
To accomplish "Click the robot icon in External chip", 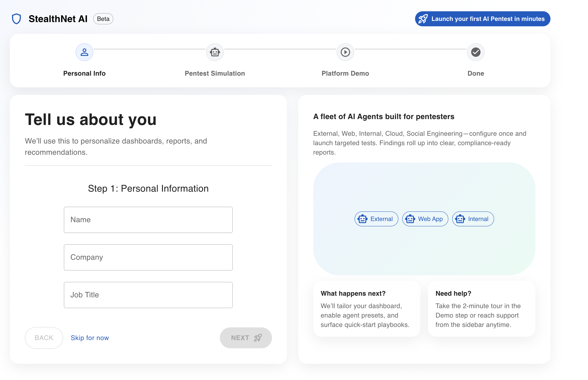I will (363, 219).
